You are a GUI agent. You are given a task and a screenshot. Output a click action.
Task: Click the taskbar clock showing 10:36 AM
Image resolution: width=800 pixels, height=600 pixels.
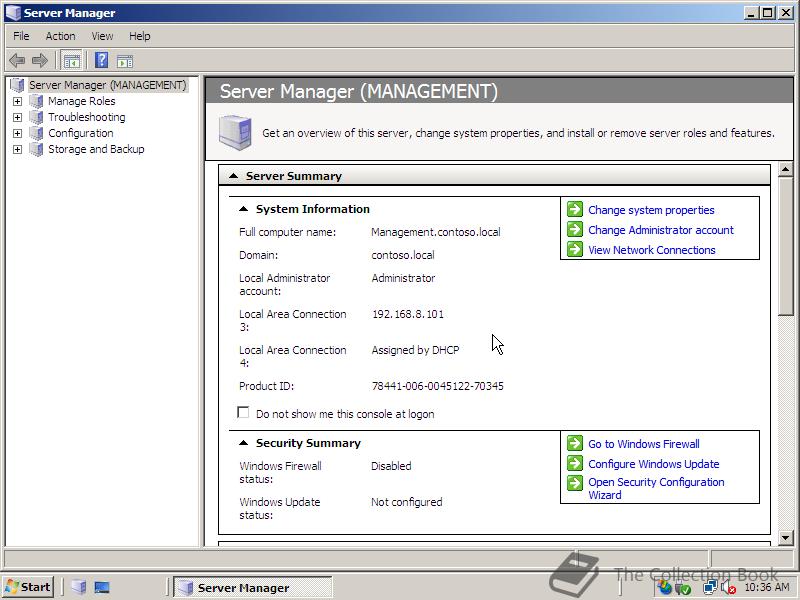[x=767, y=588]
